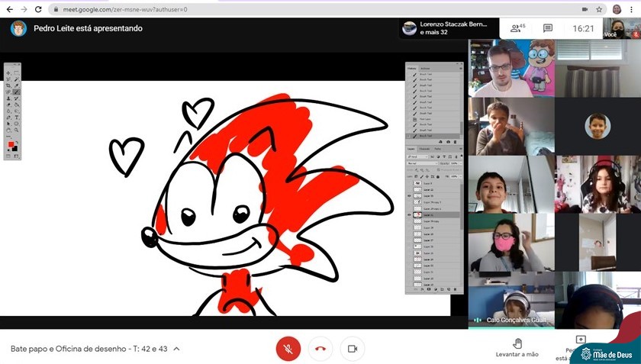Image resolution: width=641 pixels, height=364 pixels.
Task: Open the participants list icon
Action: point(517,28)
